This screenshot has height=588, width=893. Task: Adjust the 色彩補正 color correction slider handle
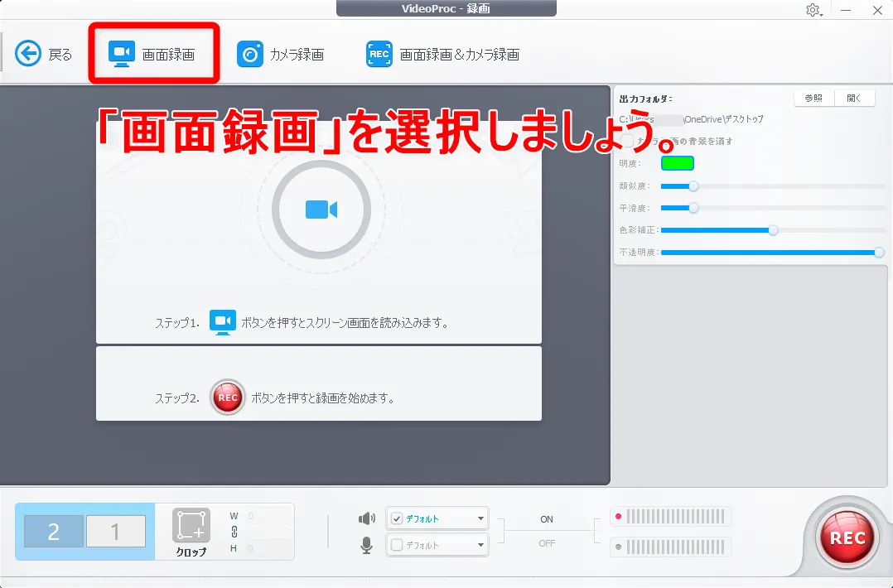click(773, 230)
